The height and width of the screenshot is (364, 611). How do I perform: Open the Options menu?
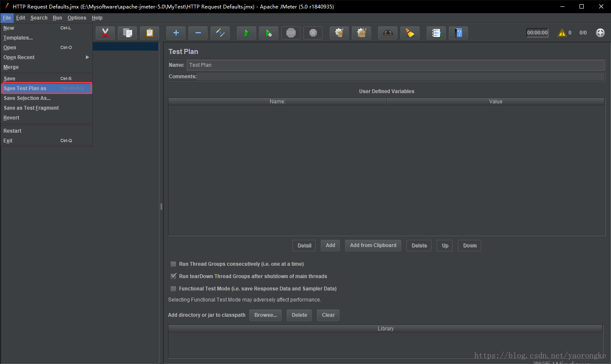click(77, 18)
